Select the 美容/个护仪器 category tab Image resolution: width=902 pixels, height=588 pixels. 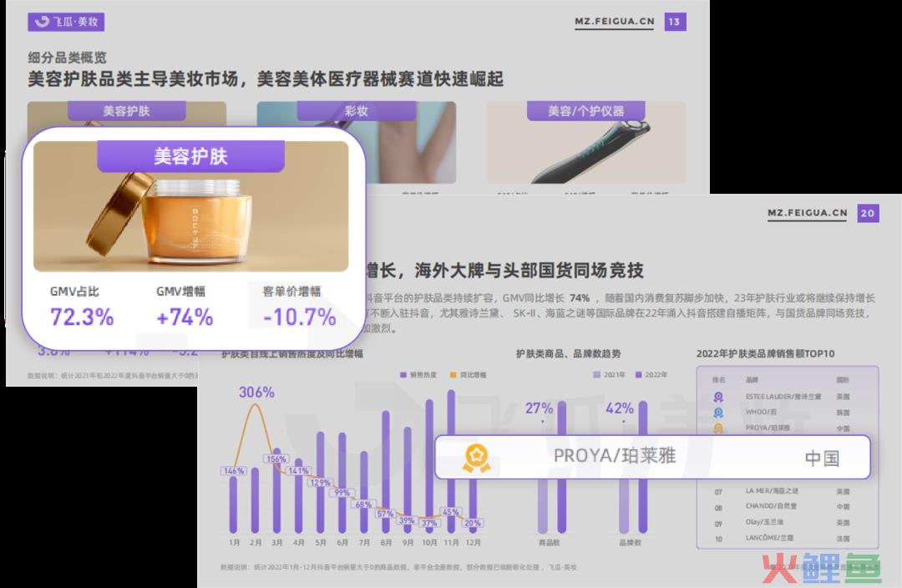pos(585,111)
